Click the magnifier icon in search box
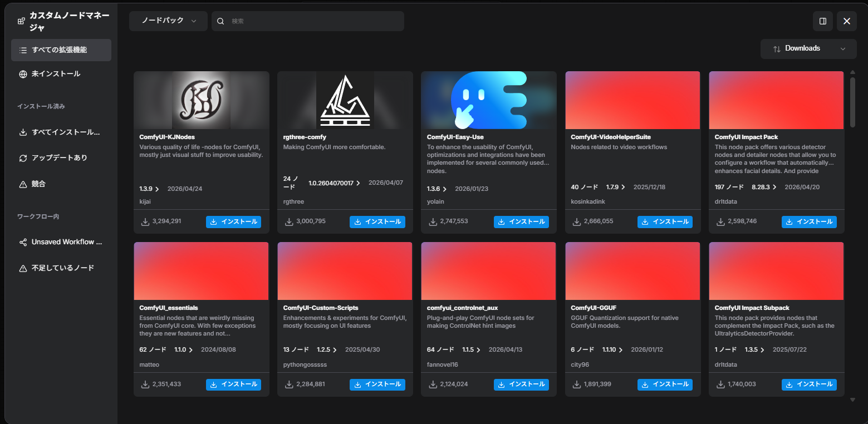 pyautogui.click(x=220, y=21)
